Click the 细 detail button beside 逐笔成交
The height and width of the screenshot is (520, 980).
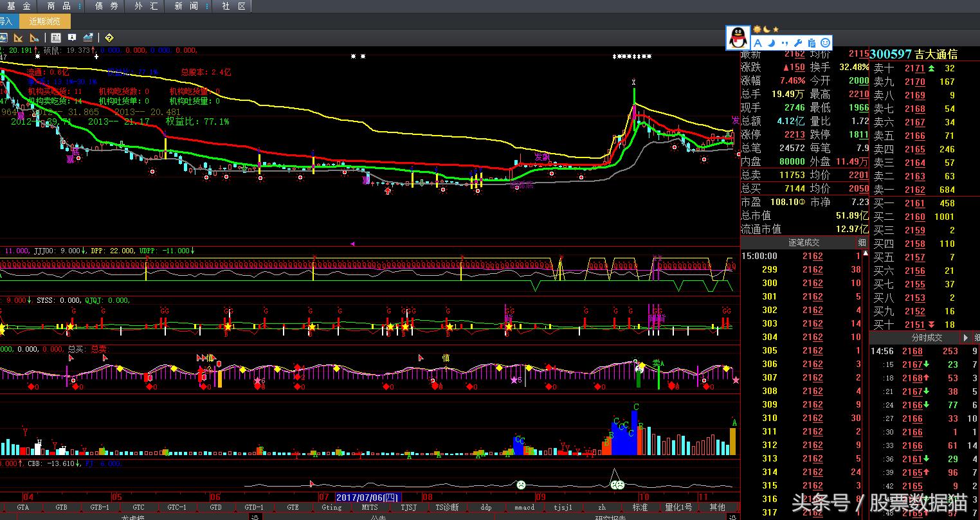pyautogui.click(x=862, y=242)
